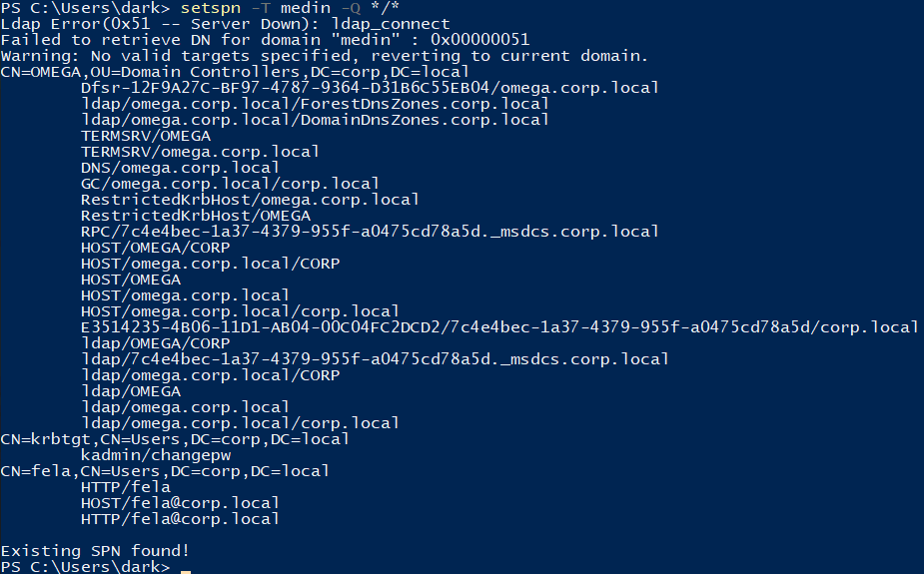Click the CN=fela,CN=Users line
The width and height of the screenshot is (924, 574).
point(165,471)
